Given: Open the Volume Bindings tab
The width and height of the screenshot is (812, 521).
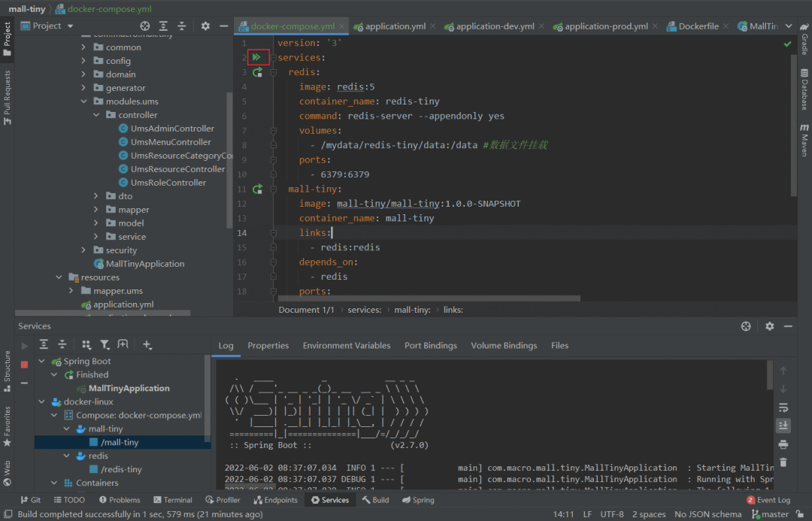Looking at the screenshot, I should pyautogui.click(x=504, y=345).
